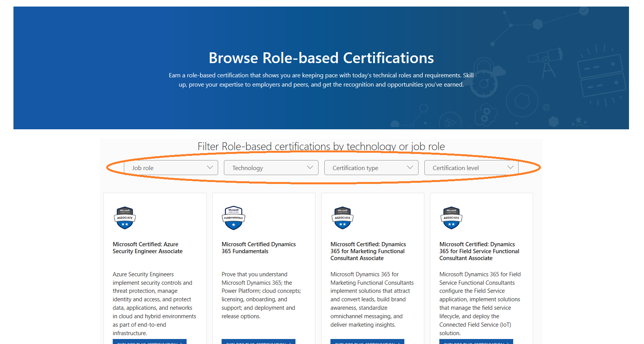Click the 'Earn a role-based certification' banner paragraph

click(321, 80)
